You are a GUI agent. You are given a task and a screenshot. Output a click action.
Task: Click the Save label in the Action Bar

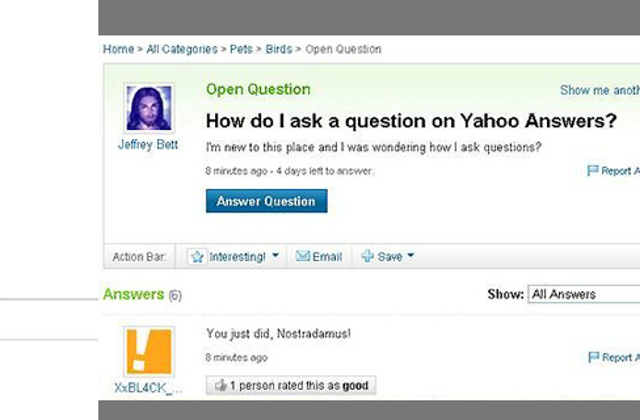pyautogui.click(x=390, y=257)
